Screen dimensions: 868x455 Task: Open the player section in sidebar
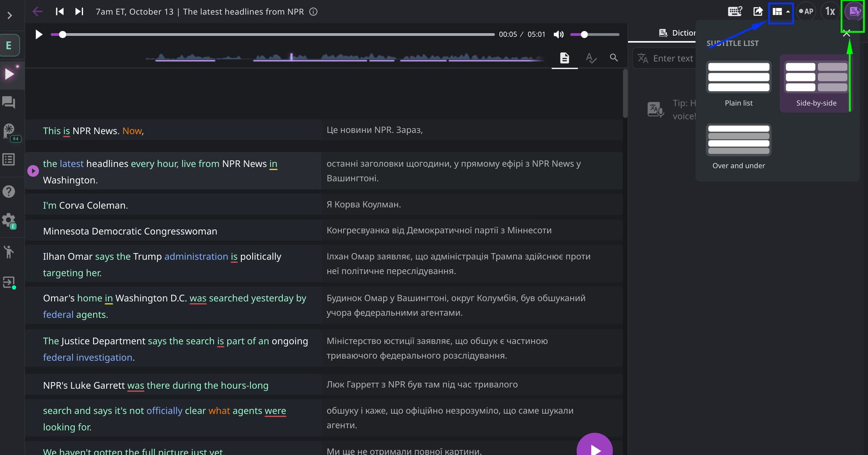(x=9, y=74)
